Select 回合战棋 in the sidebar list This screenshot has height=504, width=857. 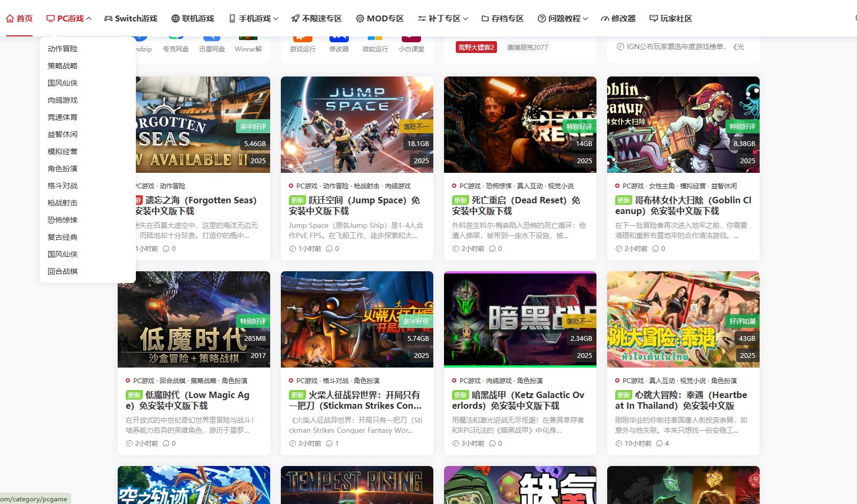(62, 271)
